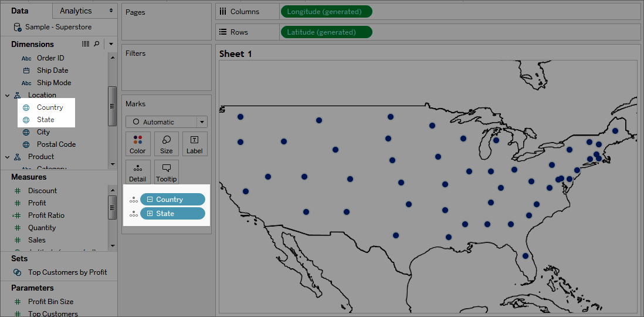Click the data source icon beside Sample - Superstore

(x=17, y=28)
